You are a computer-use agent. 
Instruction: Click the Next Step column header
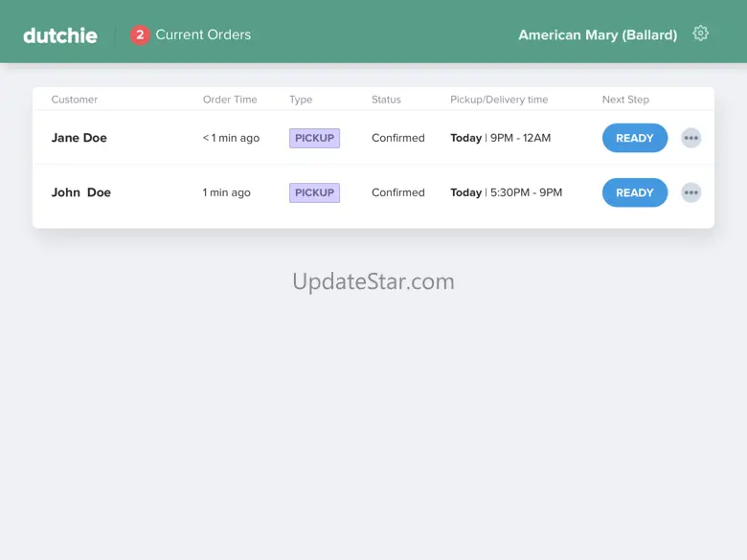pyautogui.click(x=625, y=100)
